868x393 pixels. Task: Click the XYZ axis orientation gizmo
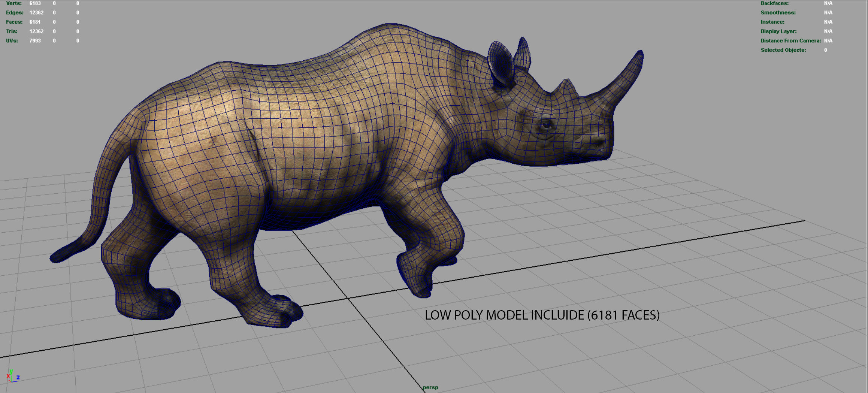click(13, 375)
